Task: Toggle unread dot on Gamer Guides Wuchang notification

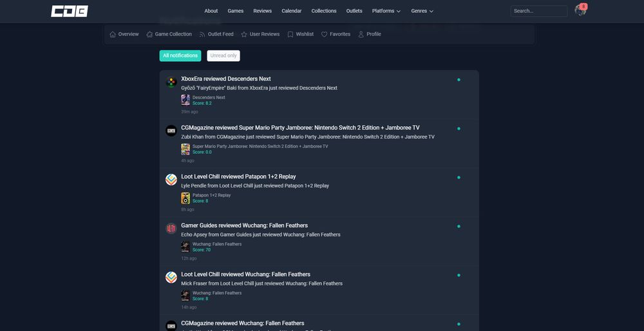Action: point(459,226)
